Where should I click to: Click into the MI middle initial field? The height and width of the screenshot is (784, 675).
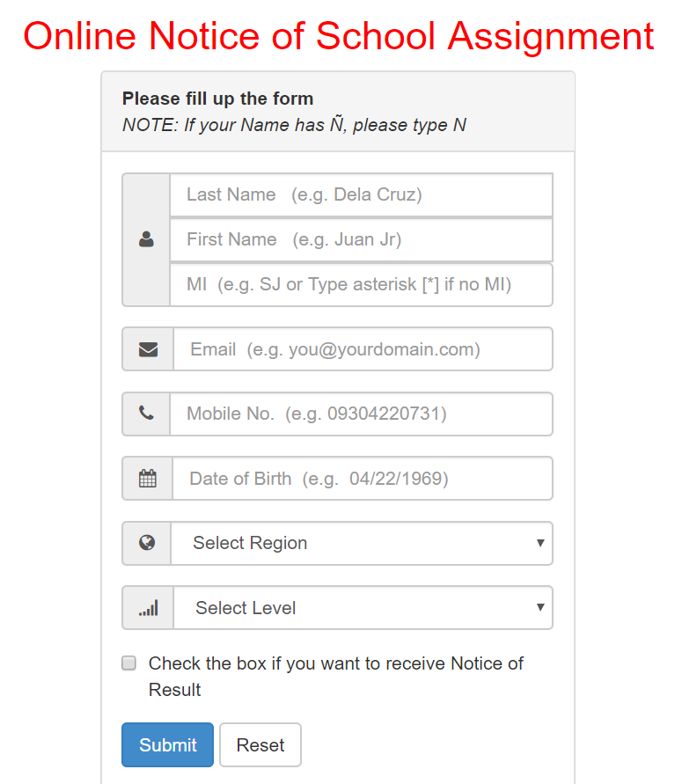[362, 284]
